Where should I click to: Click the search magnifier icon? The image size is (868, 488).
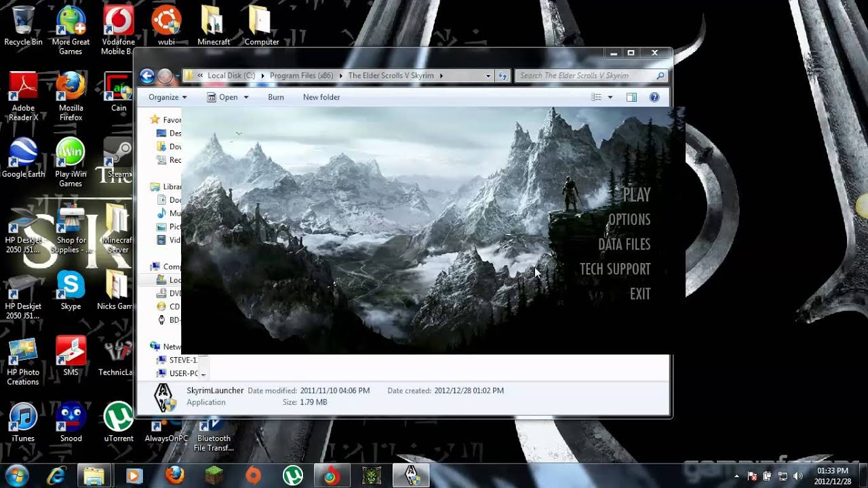(x=660, y=76)
